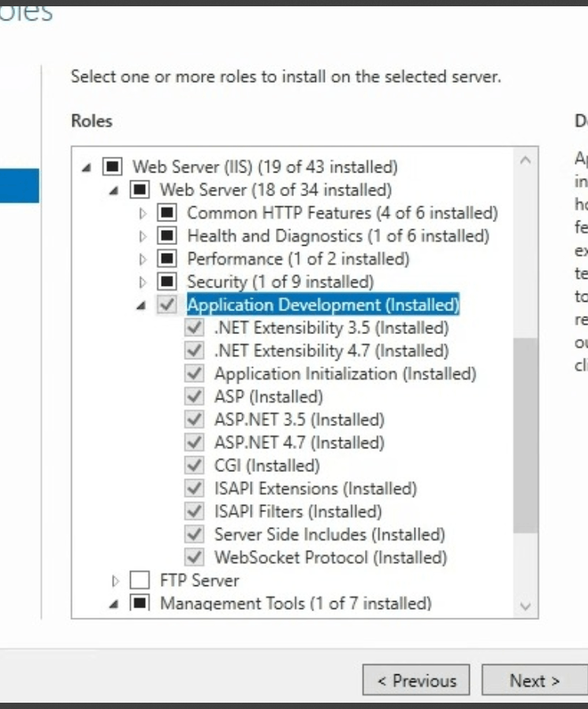Check the FTP Server checkbox

(140, 580)
